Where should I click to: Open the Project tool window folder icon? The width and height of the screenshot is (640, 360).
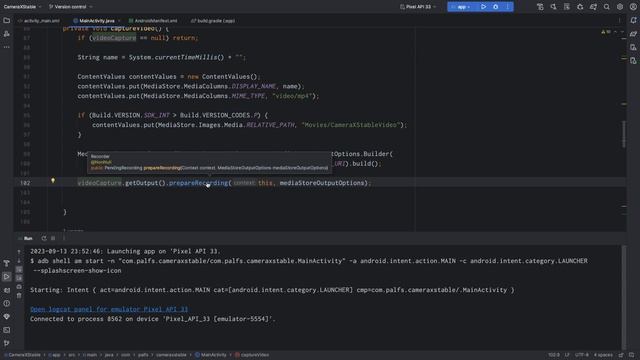[x=7, y=20]
